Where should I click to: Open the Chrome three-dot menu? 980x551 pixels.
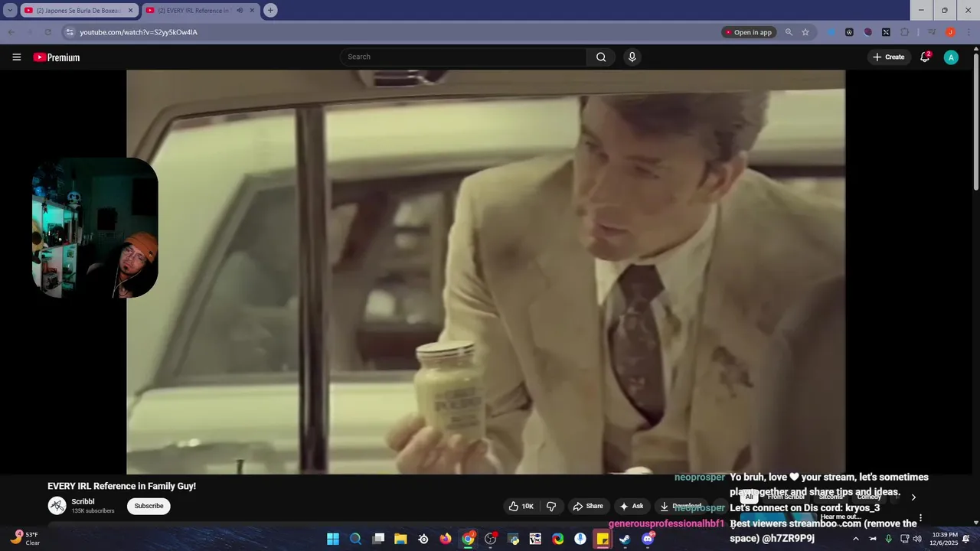click(x=968, y=32)
